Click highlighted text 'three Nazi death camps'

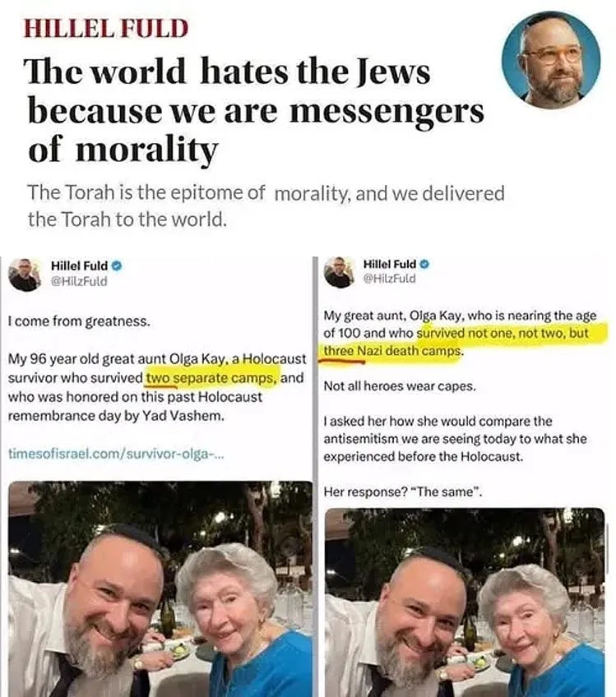click(x=392, y=351)
